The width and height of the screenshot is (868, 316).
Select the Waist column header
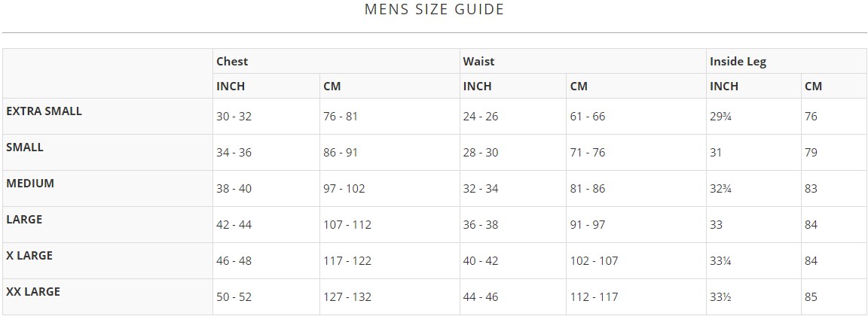[478, 62]
